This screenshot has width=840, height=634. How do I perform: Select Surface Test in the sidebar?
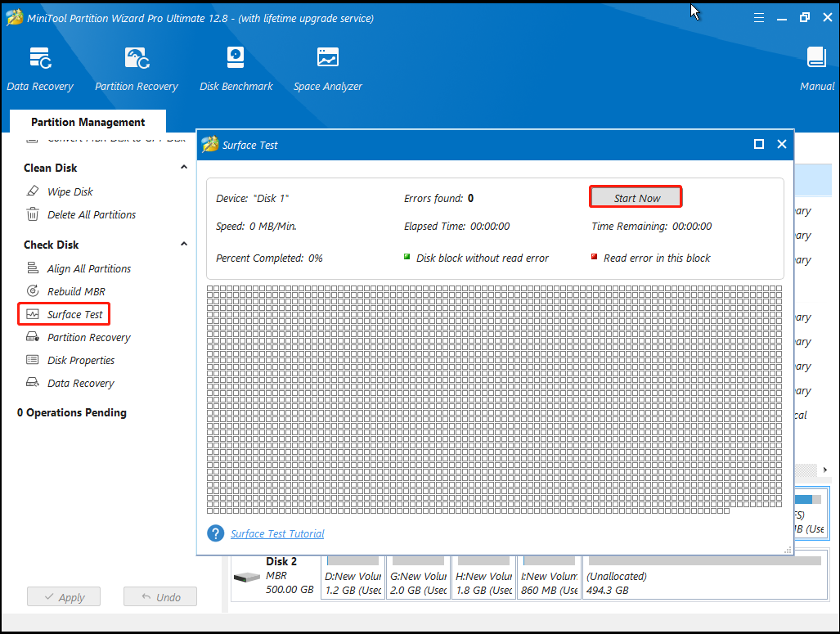tap(74, 314)
